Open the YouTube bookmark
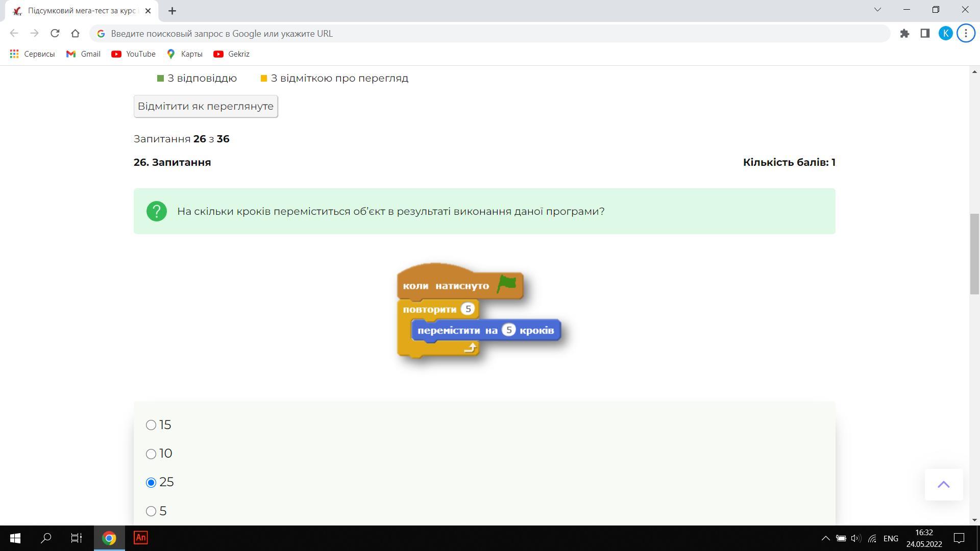Image resolution: width=980 pixels, height=551 pixels. click(x=134, y=54)
